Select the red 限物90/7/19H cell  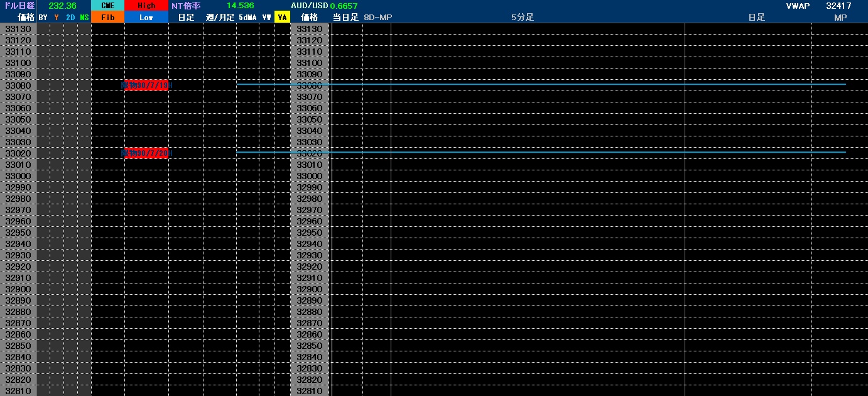pyautogui.click(x=146, y=85)
